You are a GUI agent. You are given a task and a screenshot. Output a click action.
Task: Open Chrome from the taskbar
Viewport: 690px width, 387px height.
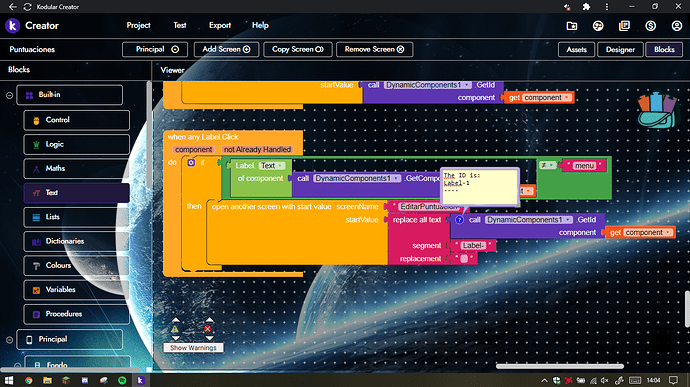click(x=29, y=380)
